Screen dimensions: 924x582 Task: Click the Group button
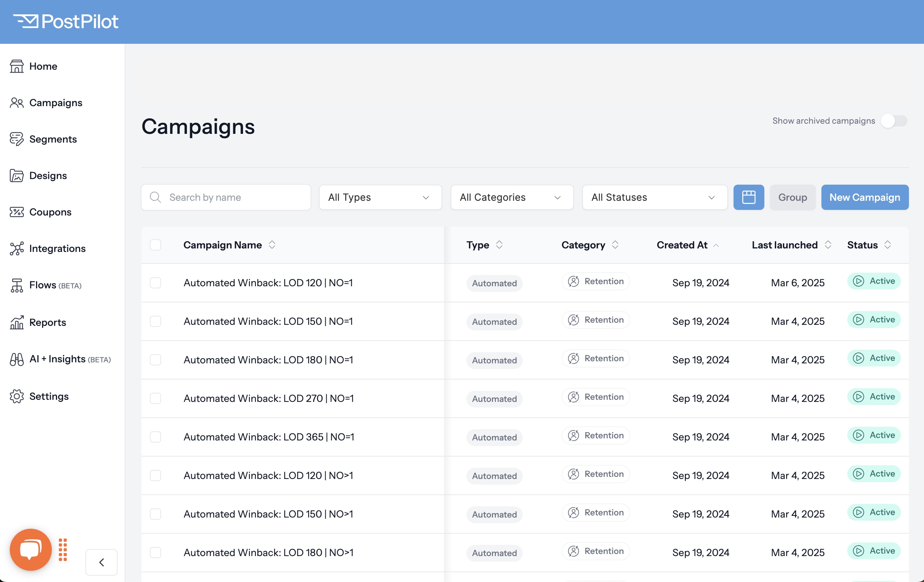pos(792,197)
